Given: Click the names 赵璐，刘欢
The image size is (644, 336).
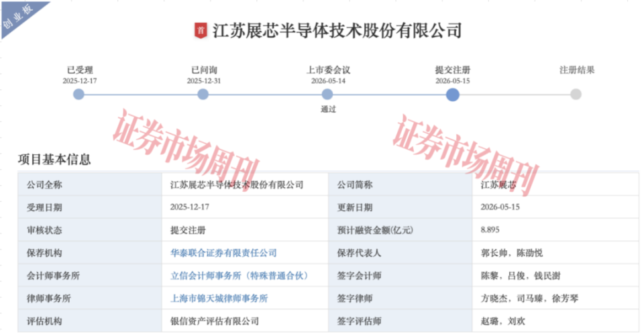Looking at the screenshot, I should (x=503, y=321).
